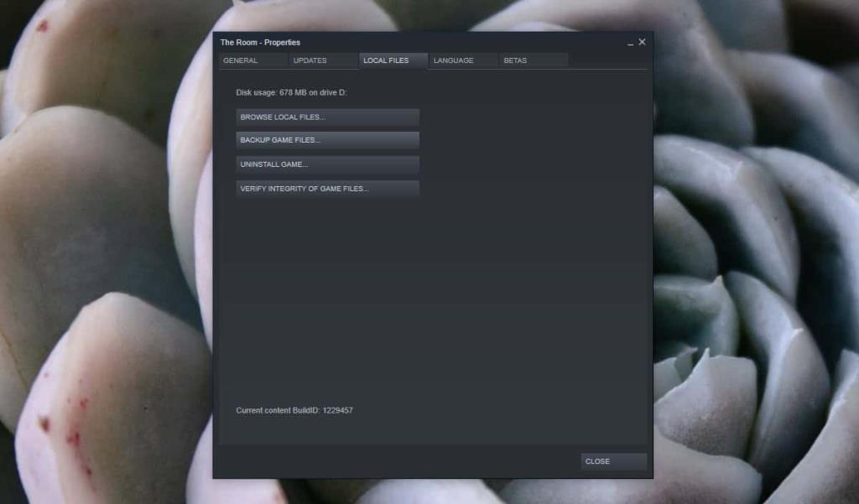
Task: Minimize The Room Properties window
Action: (x=629, y=42)
